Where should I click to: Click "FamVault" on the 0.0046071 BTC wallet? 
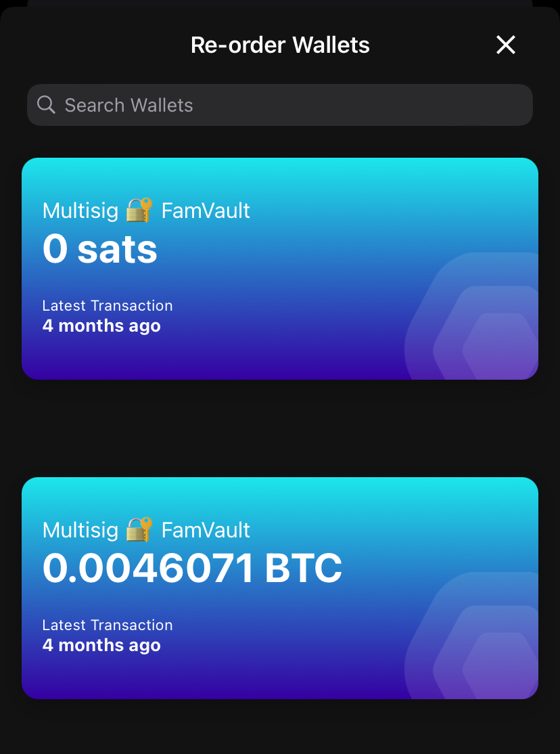click(x=206, y=530)
